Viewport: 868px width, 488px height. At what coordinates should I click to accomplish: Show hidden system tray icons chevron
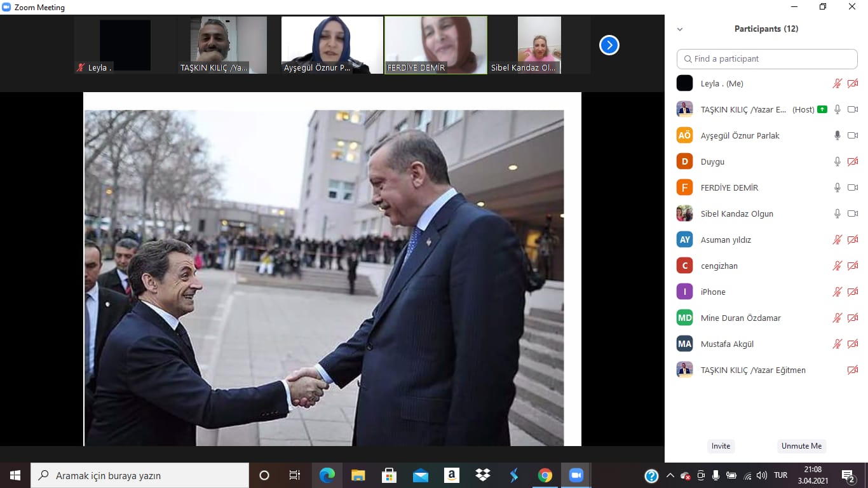point(670,475)
